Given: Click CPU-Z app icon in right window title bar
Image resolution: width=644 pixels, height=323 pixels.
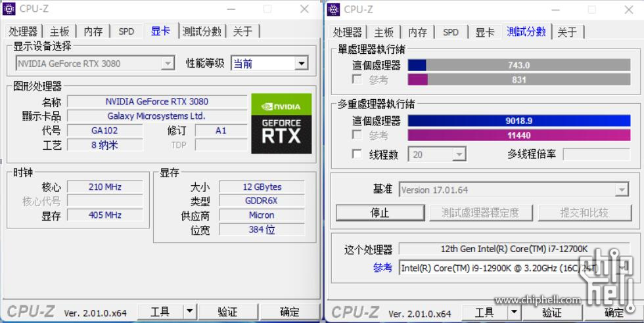Looking at the screenshot, I should tap(334, 9).
